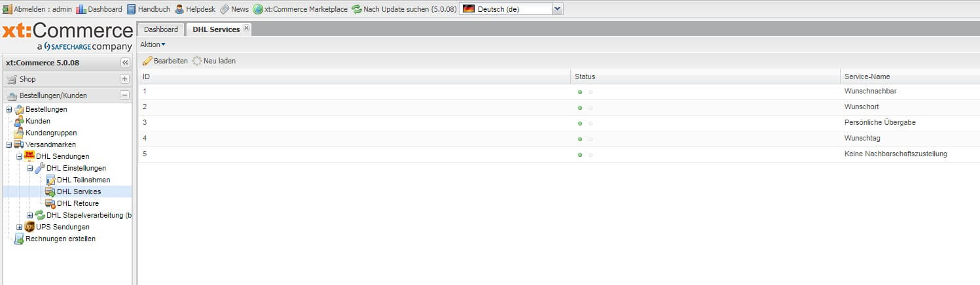Click the News tag icon
Viewport: 980px width, 285px height.
pos(225,9)
